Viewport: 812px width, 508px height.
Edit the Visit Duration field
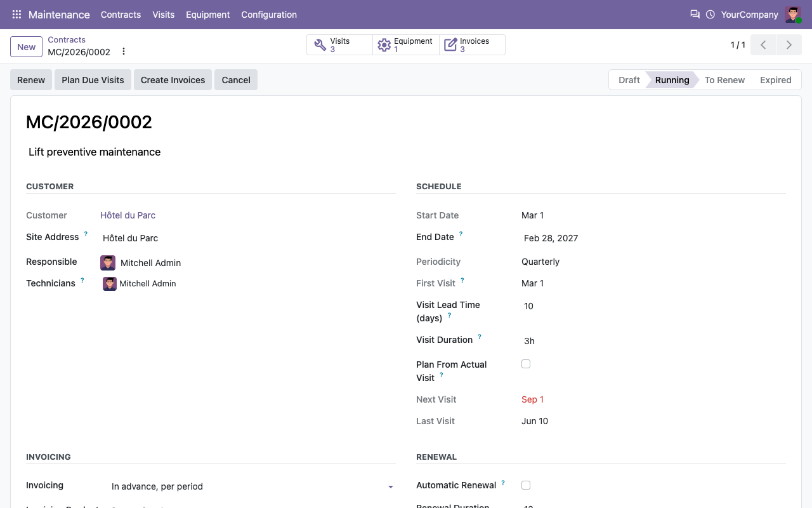[x=653, y=341]
